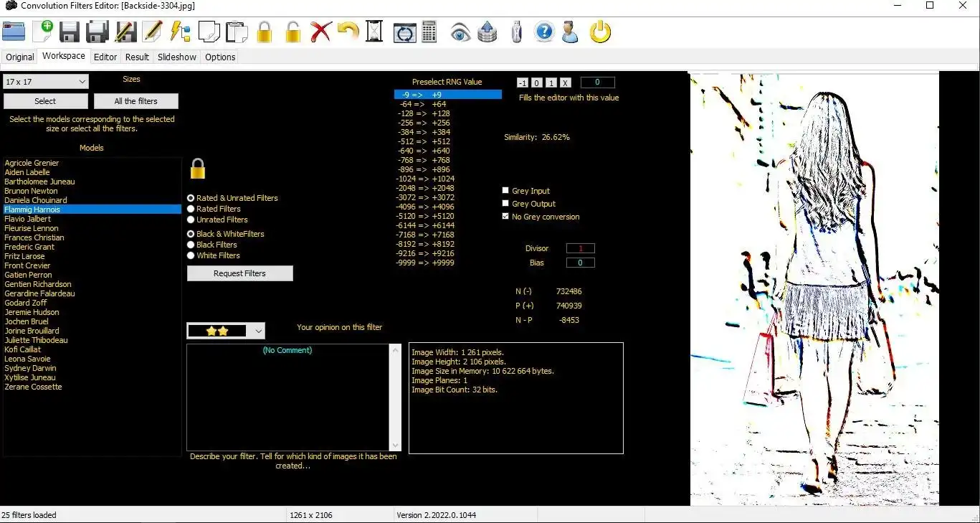This screenshot has height=523, width=980.
Task: Enable the Grey Input checkbox
Action: point(505,191)
